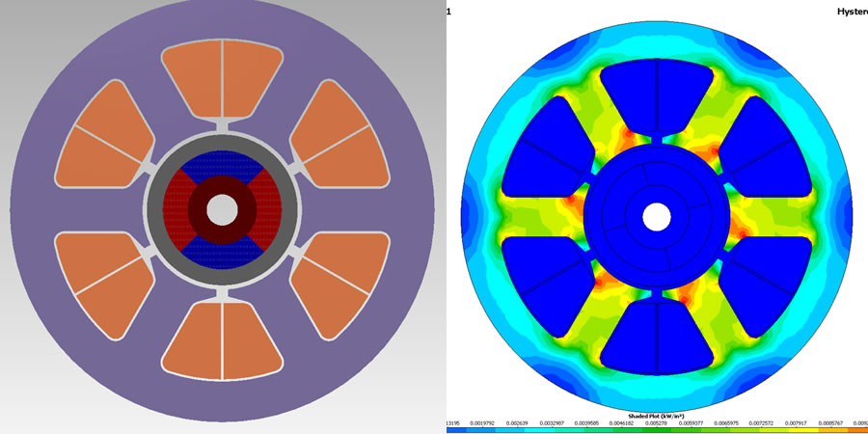The image size is (868, 434).
Task: Select the gray sleeve ring around the left rotor
Action: click(x=222, y=143)
